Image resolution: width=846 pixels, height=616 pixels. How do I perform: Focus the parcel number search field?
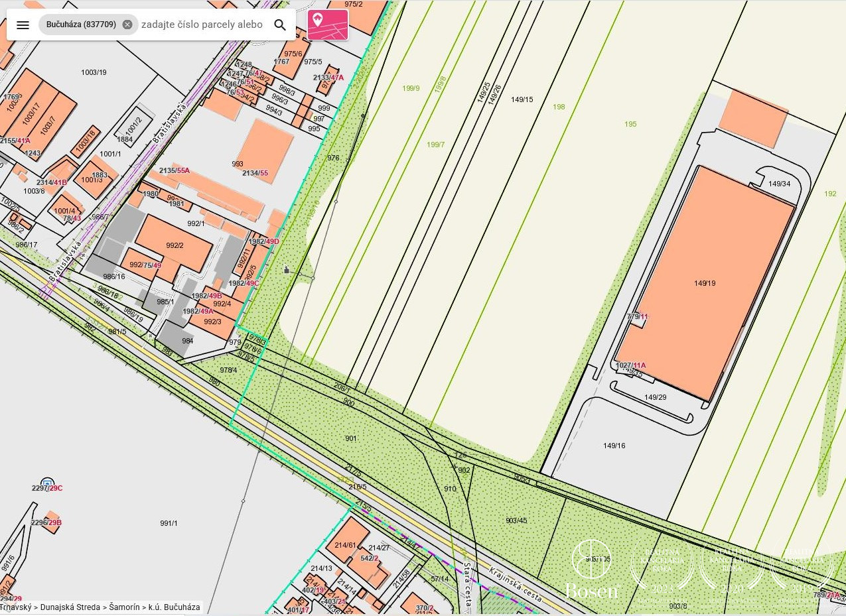tap(202, 25)
